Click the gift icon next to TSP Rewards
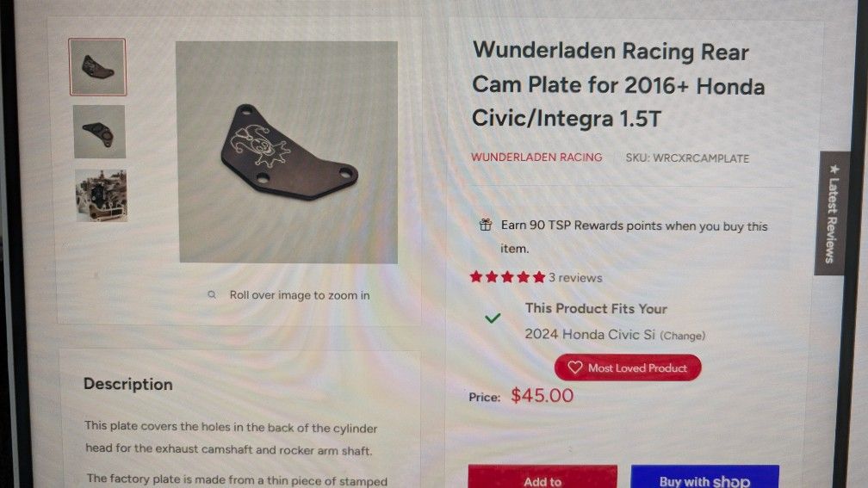 tap(486, 225)
